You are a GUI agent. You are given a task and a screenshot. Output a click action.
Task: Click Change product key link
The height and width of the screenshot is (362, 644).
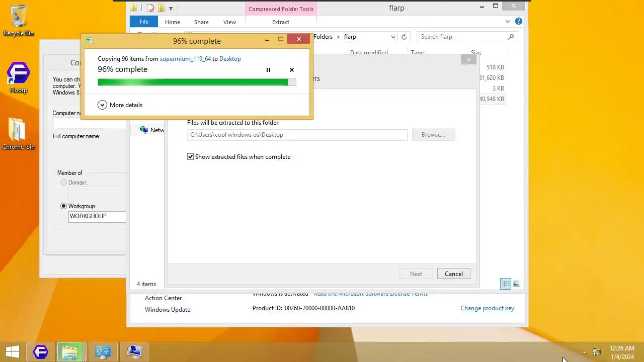(487, 308)
